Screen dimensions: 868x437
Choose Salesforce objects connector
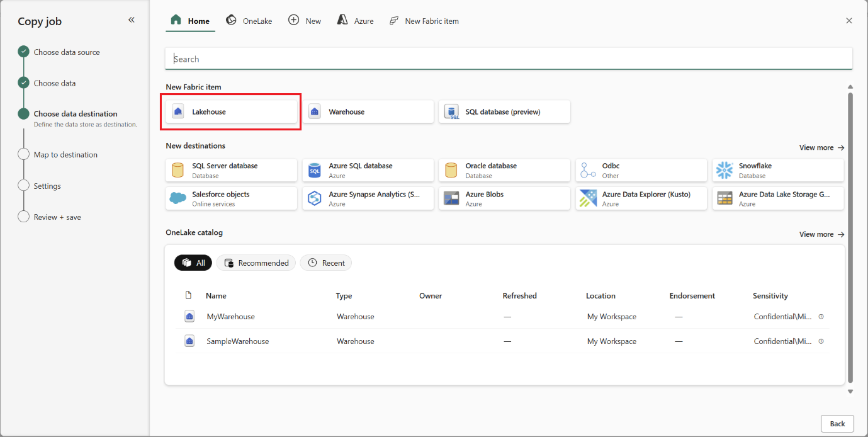[x=231, y=199]
